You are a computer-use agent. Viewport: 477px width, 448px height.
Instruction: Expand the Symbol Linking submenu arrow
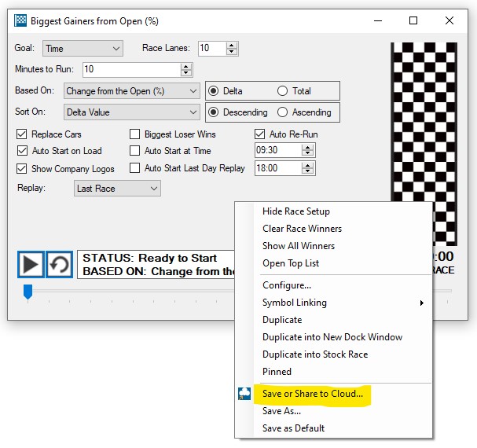pos(421,303)
